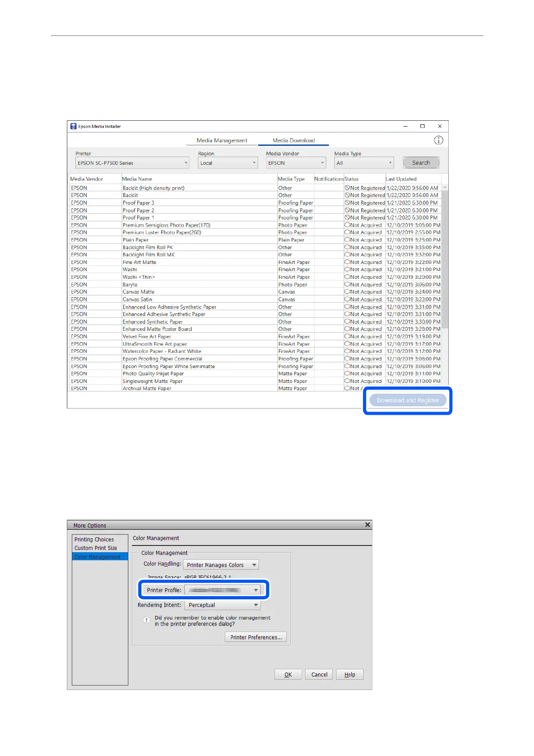Select Enhanced Matte Poster Board row
Viewport: 534px width, 756px height.
(255, 329)
